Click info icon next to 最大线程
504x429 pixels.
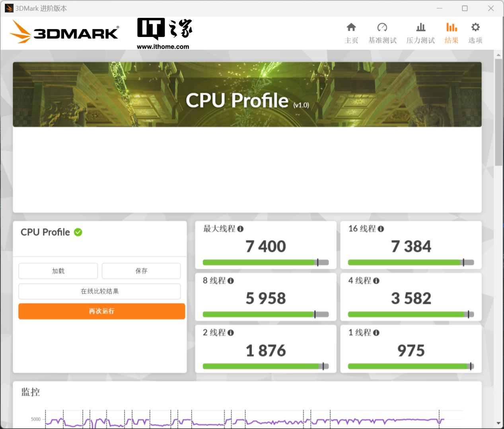(x=240, y=229)
